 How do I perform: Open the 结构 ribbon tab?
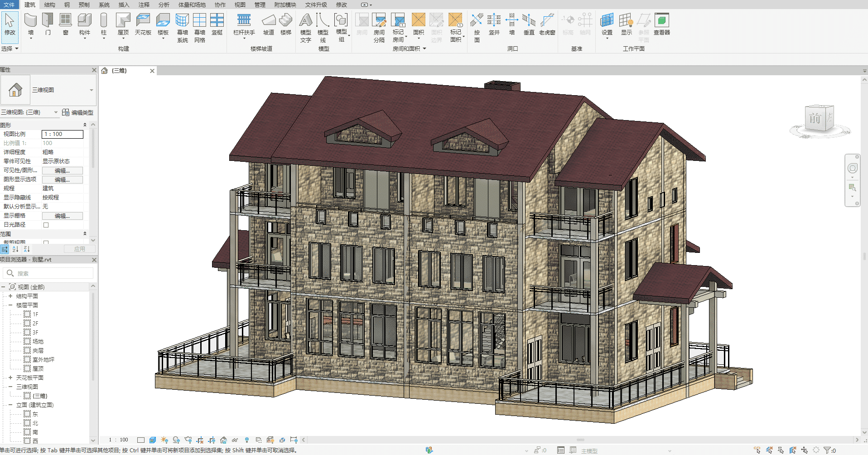point(49,5)
